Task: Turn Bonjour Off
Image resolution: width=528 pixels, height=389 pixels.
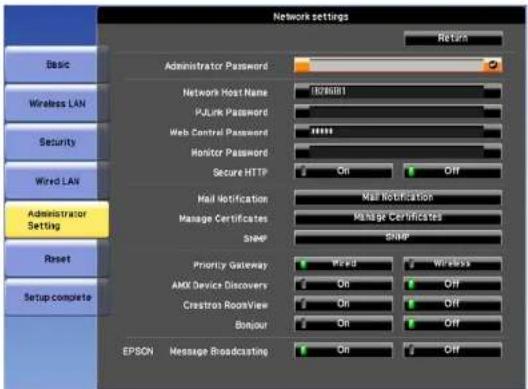Action: click(453, 324)
